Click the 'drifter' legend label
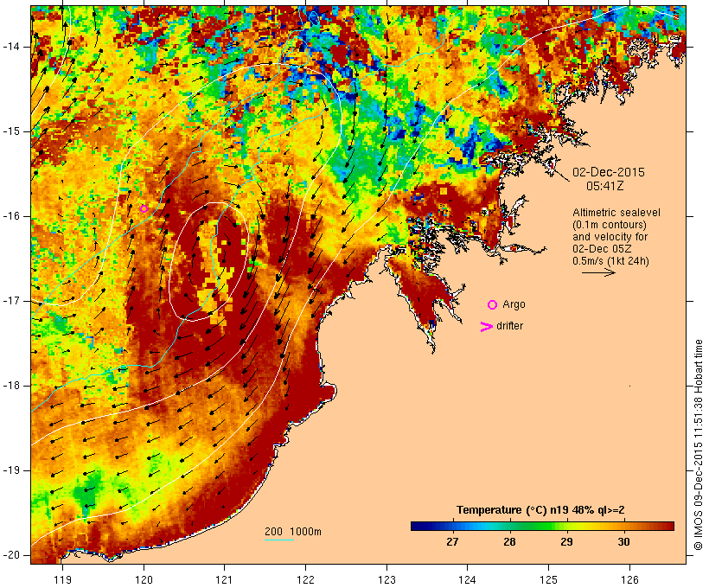 click(509, 326)
